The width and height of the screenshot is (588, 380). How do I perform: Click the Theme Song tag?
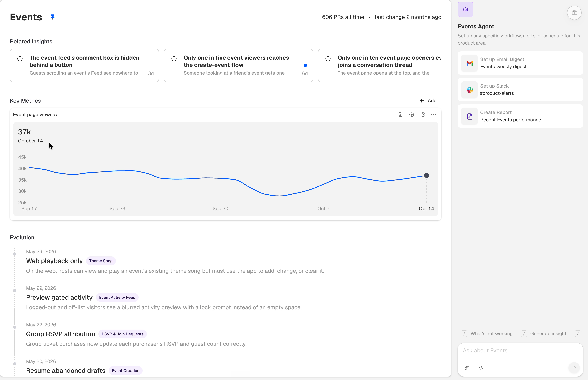click(x=101, y=261)
